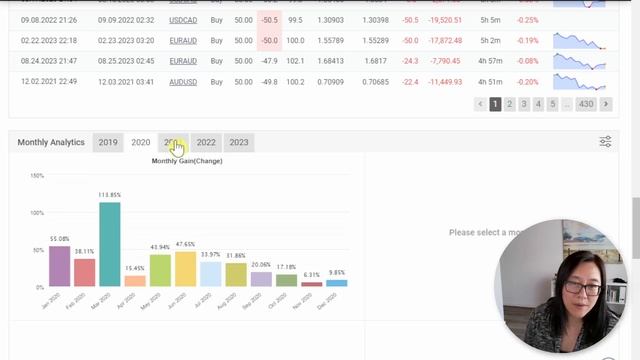Image resolution: width=640 pixels, height=360 pixels.
Task: Select the Feb 2020 bar (38.11%)
Action: pyautogui.click(x=84, y=272)
